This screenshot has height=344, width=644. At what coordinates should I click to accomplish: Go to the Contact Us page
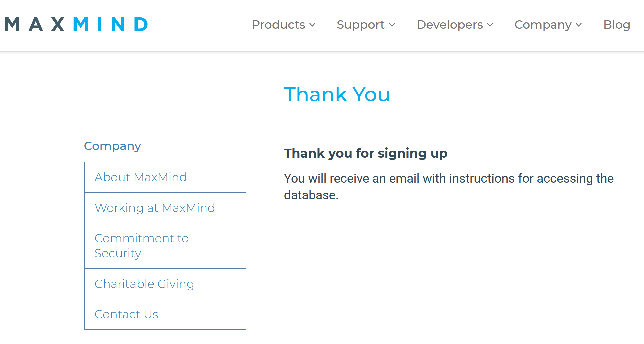pyautogui.click(x=126, y=314)
